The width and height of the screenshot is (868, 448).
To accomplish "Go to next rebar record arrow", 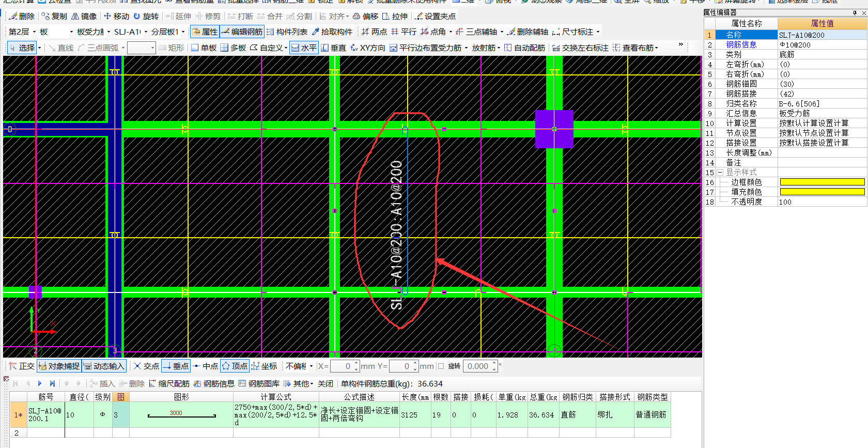I will (x=40, y=383).
